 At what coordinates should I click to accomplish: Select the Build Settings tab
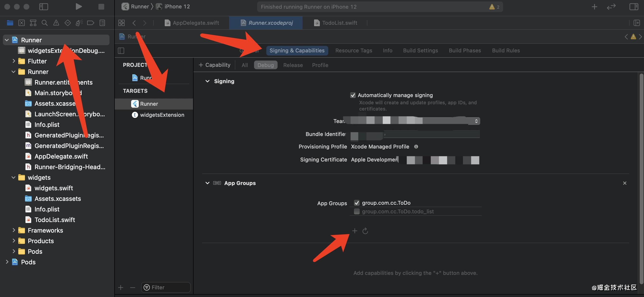[421, 50]
